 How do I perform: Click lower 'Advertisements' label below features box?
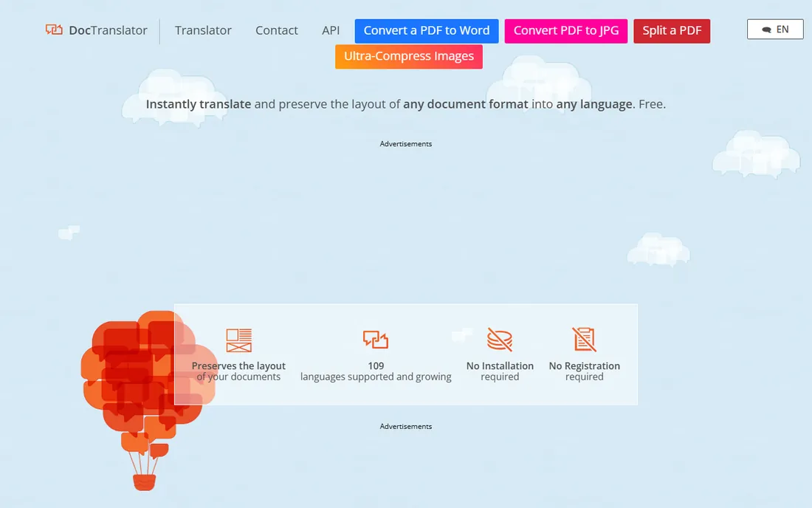(406, 427)
